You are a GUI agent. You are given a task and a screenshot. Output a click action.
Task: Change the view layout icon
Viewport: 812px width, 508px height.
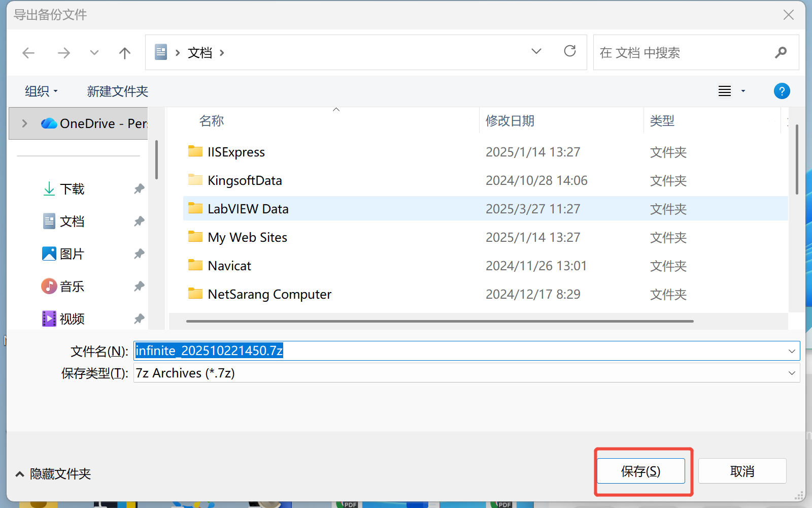(725, 91)
